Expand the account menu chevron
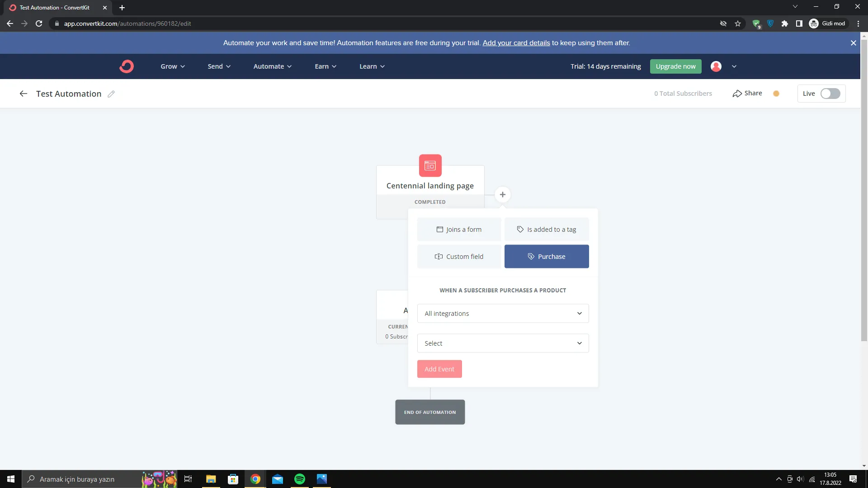This screenshot has height=488, width=868. (734, 66)
